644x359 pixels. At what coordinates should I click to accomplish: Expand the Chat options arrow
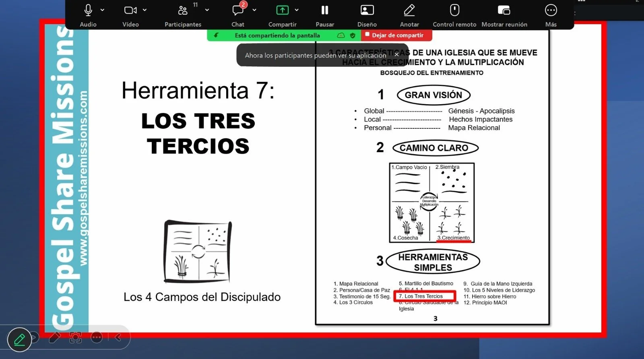coord(254,10)
